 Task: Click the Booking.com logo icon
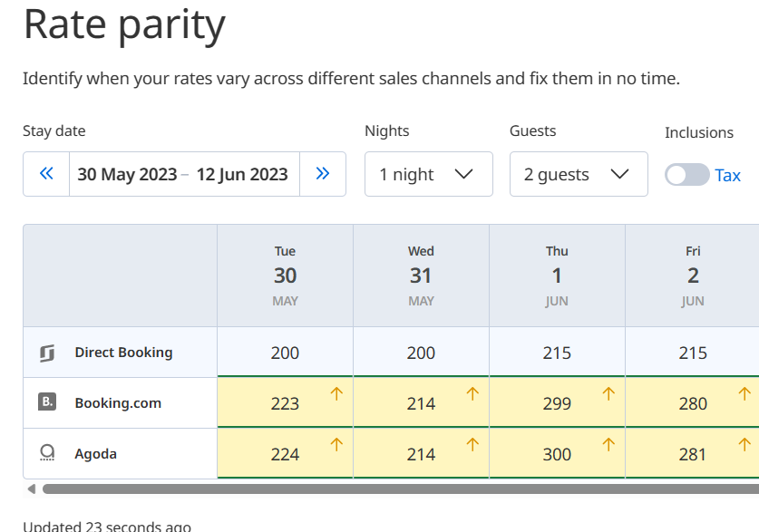click(48, 402)
